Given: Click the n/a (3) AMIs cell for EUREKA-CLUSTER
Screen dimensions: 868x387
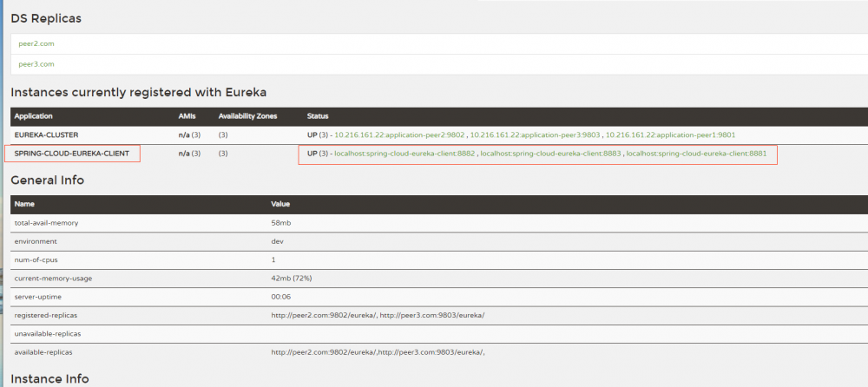Looking at the screenshot, I should point(189,135).
